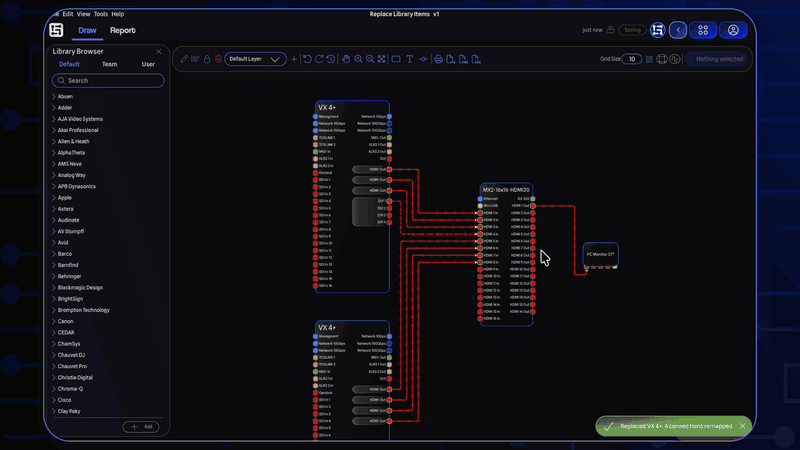Delete selection with trash icon
The image size is (800, 450).
tap(219, 59)
